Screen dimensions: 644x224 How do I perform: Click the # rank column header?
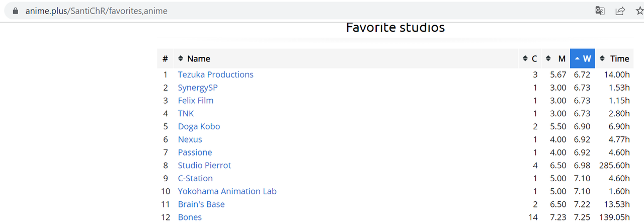165,59
